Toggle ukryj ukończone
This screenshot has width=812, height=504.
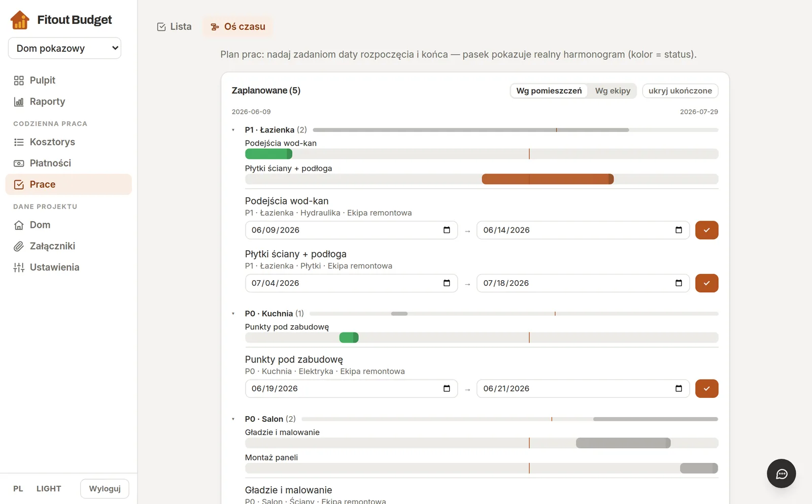pos(680,91)
